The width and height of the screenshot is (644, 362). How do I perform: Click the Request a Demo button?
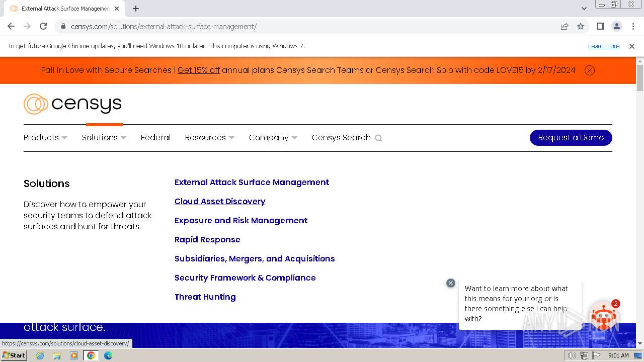coord(571,138)
